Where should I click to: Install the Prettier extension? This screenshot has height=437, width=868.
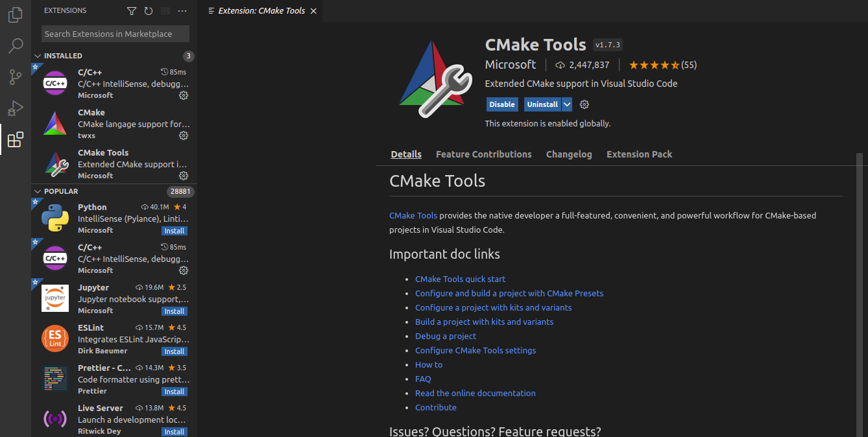click(x=175, y=392)
